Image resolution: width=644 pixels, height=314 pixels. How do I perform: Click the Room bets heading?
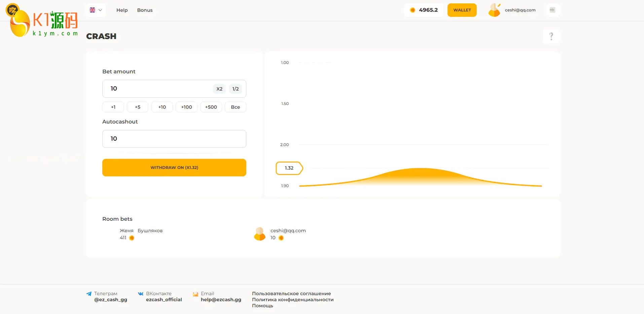tap(117, 219)
